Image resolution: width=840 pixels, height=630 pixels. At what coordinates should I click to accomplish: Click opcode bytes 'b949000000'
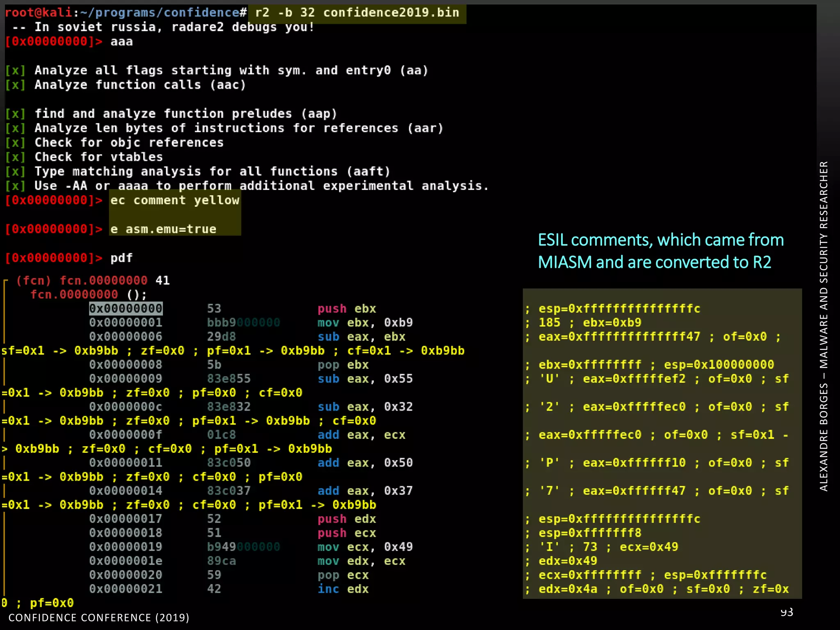244,547
